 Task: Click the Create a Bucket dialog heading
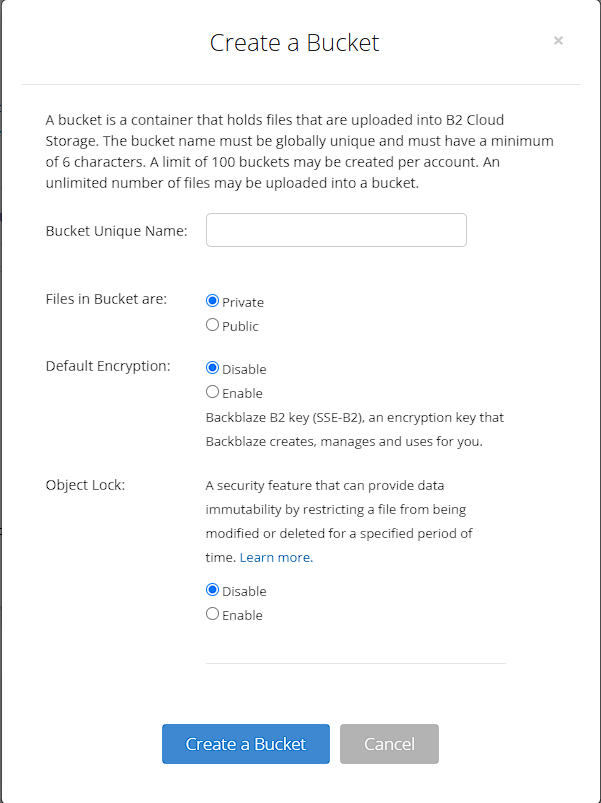point(294,43)
